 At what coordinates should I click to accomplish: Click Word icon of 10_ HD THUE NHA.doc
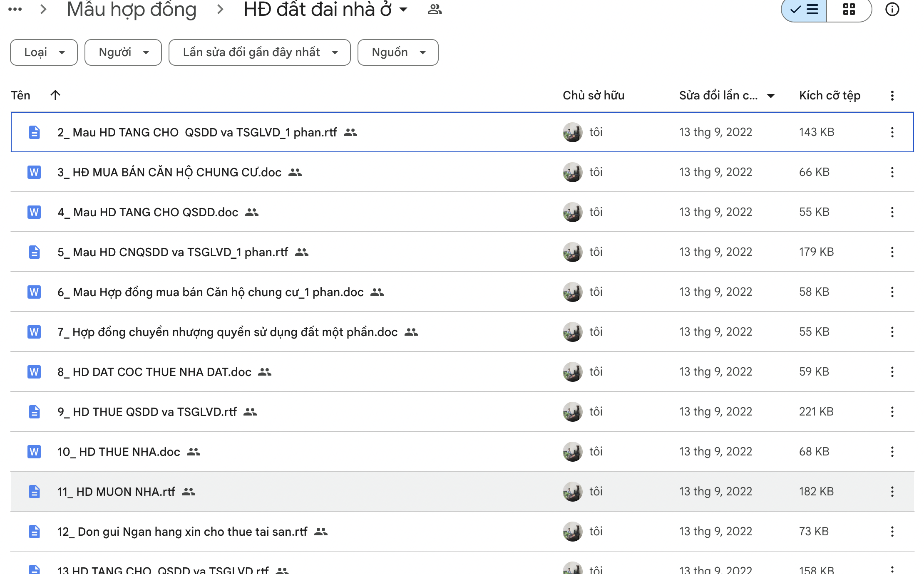pos(34,452)
